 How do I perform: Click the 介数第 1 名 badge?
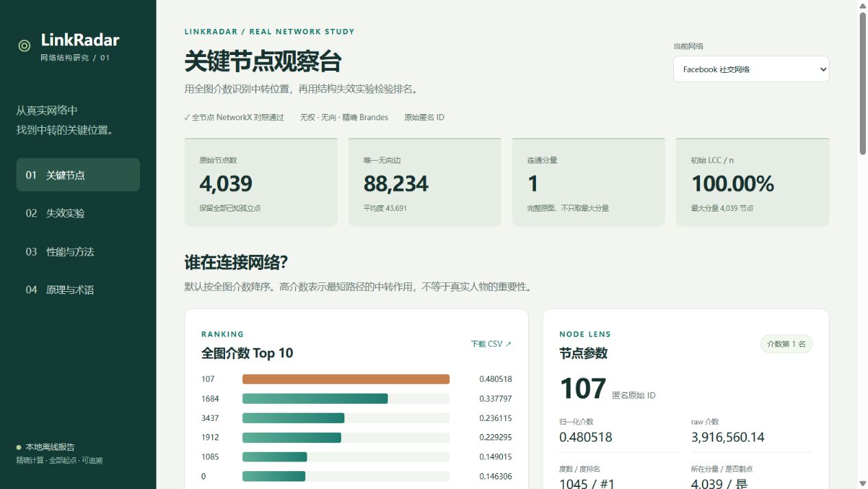coord(786,344)
